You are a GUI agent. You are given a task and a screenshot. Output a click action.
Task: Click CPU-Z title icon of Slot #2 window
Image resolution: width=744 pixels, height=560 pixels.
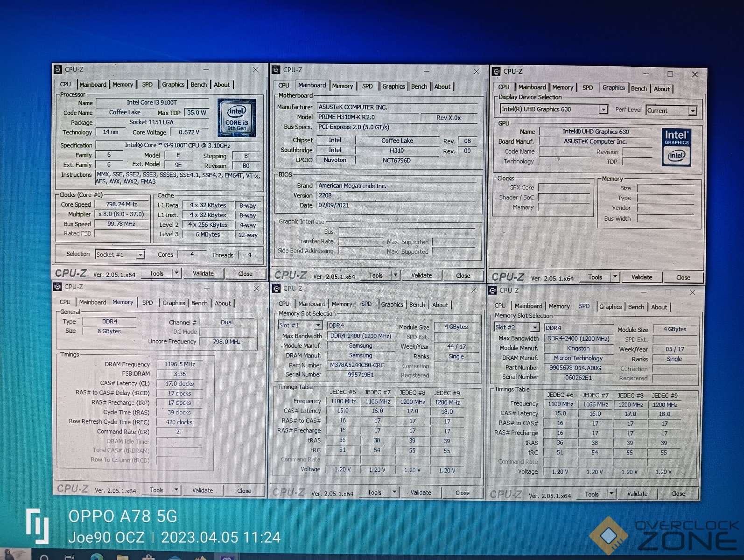click(x=492, y=290)
